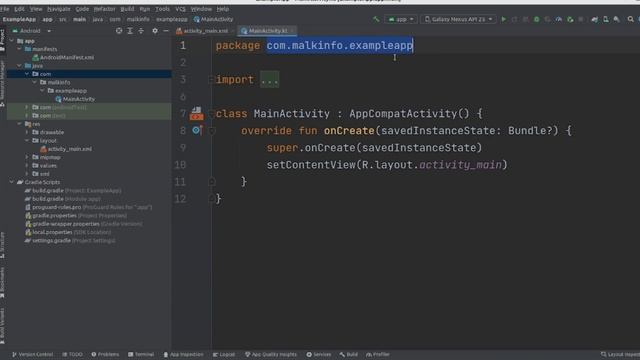Click the related XML file gutter icon
This screenshot has height=360, width=640.
[197, 113]
